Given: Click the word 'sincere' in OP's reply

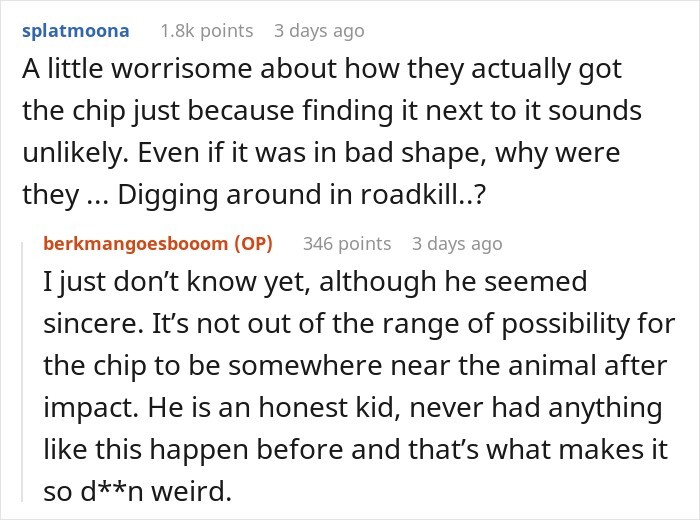Looking at the screenshot, I should 93,324.
